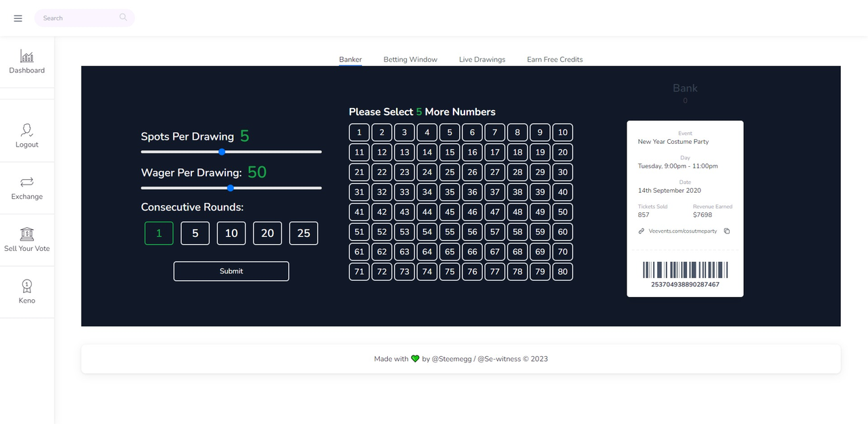Click the green heart in the footer
This screenshot has width=868, height=424.
click(x=415, y=359)
